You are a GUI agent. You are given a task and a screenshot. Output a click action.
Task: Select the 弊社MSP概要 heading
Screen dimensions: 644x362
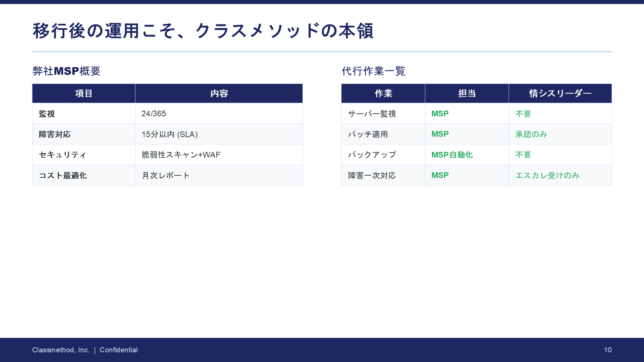66,71
